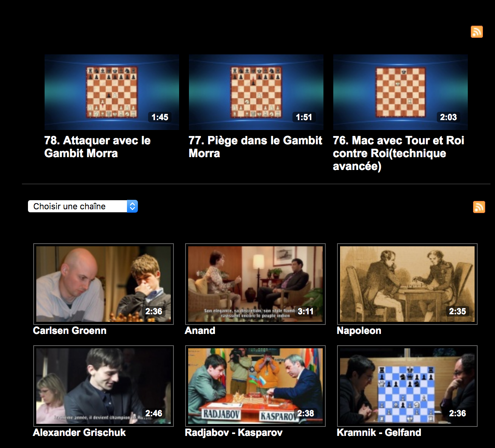This screenshot has width=495, height=448.
Task: Open the upper RSS feed icon
Action: coord(477,32)
